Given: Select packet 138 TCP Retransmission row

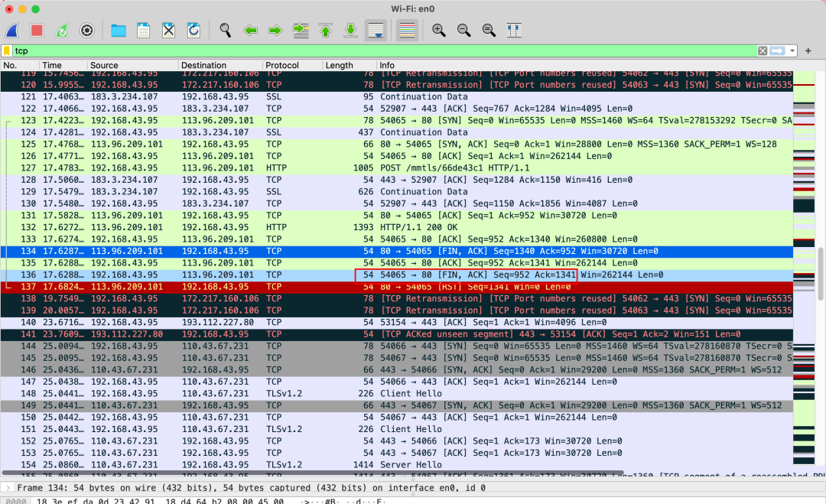Looking at the screenshot, I should pyautogui.click(x=397, y=298).
